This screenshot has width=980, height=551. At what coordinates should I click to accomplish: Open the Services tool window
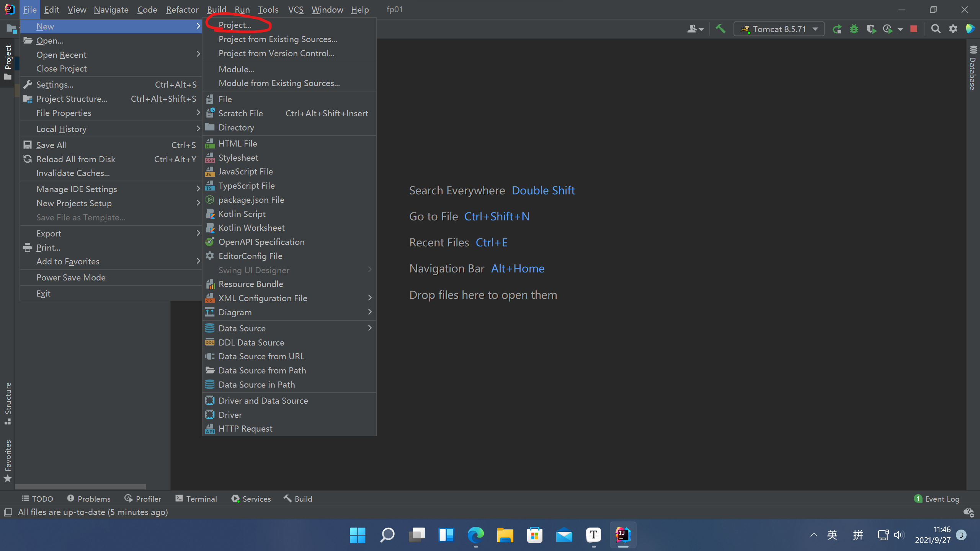[251, 499]
